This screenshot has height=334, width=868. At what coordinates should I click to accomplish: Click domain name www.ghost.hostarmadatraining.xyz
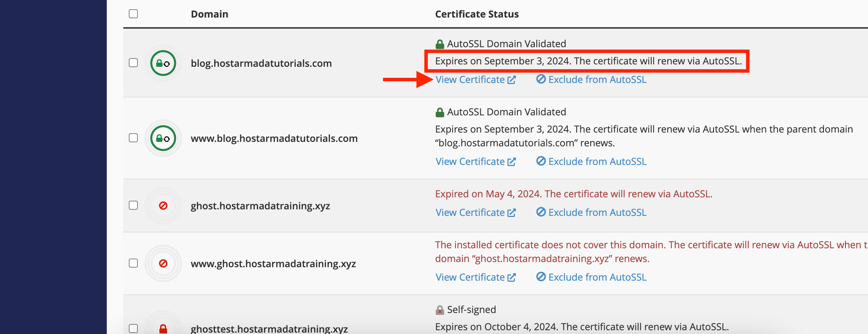[273, 264]
